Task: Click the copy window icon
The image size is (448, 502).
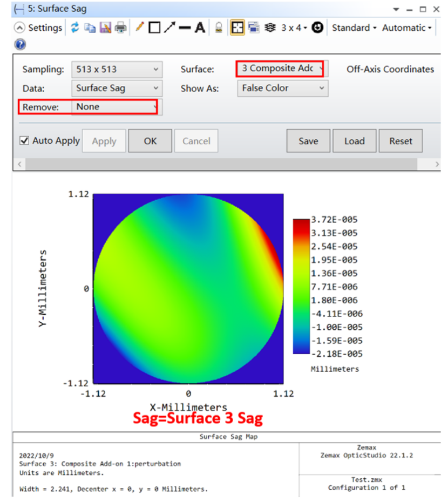Action: [90, 28]
